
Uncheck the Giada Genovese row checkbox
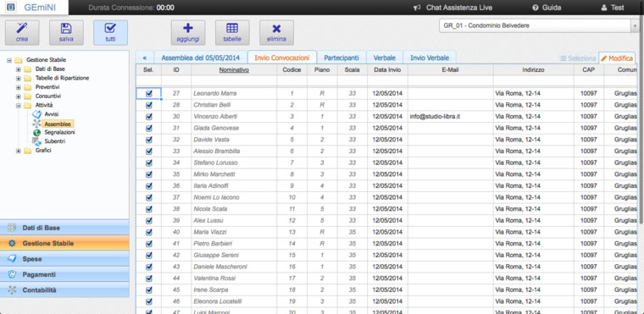[x=148, y=128]
